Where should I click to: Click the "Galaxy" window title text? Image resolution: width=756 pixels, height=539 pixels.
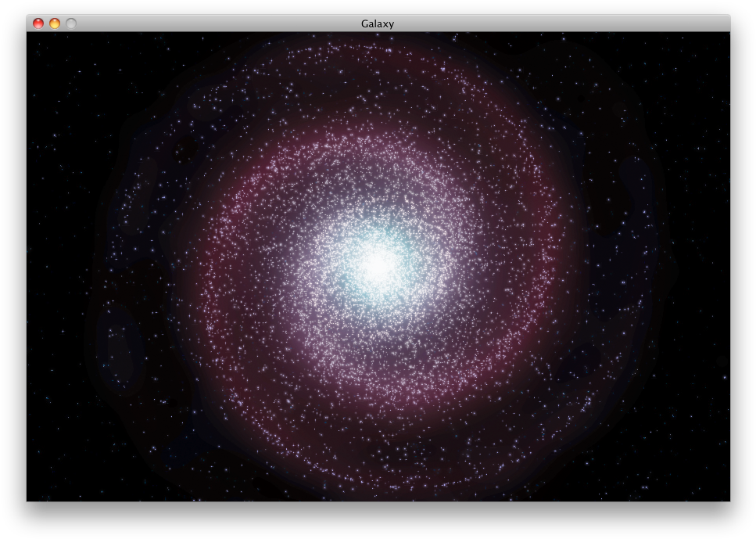(x=378, y=23)
